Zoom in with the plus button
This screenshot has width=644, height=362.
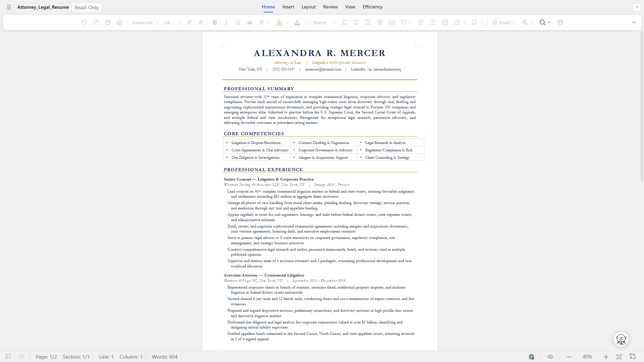[x=606, y=357]
